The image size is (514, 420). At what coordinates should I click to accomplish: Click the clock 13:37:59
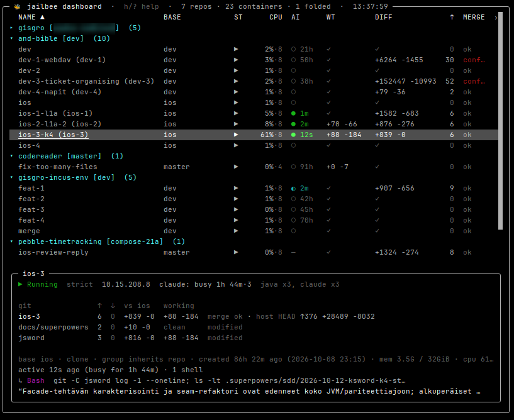click(x=370, y=6)
